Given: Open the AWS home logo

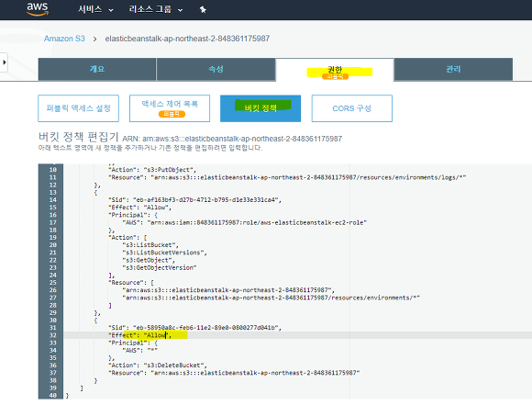Looking at the screenshot, I should pyautogui.click(x=38, y=9).
